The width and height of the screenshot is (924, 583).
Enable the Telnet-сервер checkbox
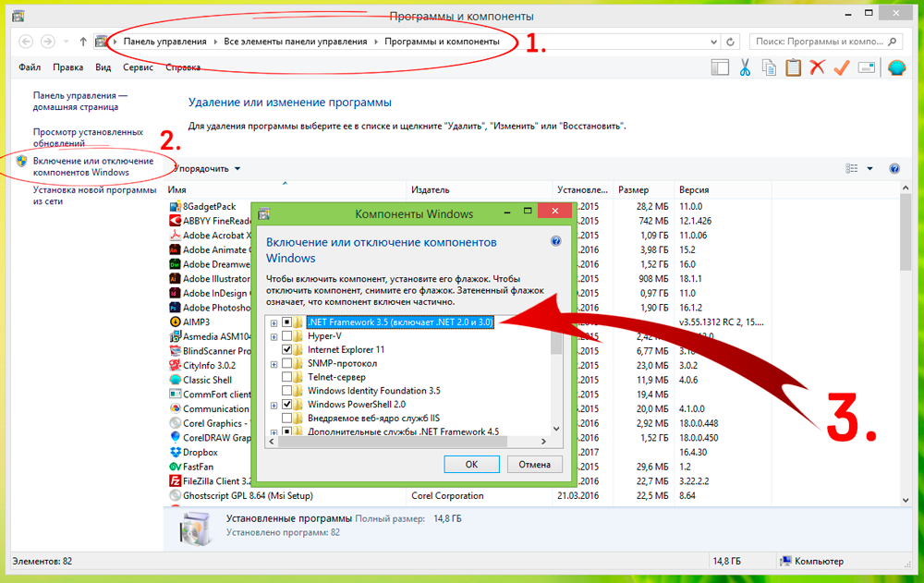click(x=287, y=377)
